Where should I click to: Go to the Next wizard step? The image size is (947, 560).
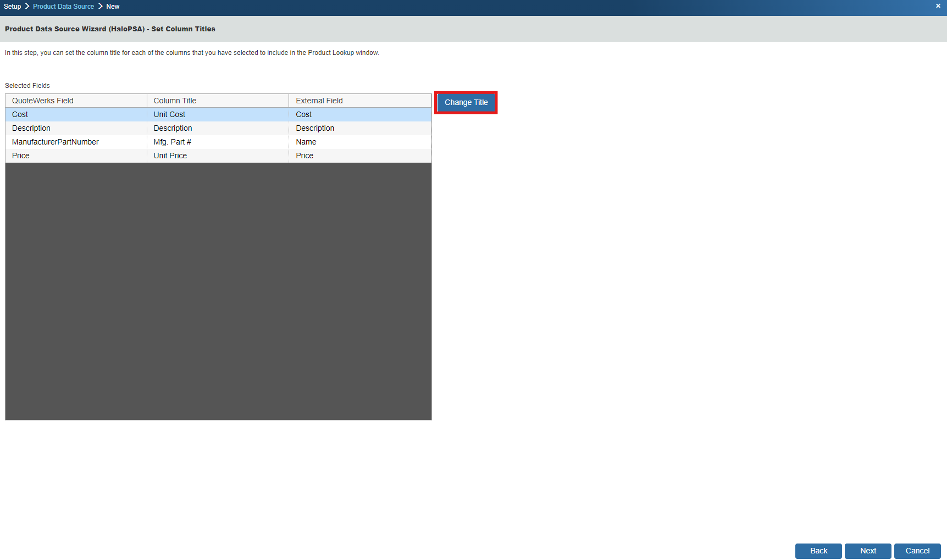867,551
